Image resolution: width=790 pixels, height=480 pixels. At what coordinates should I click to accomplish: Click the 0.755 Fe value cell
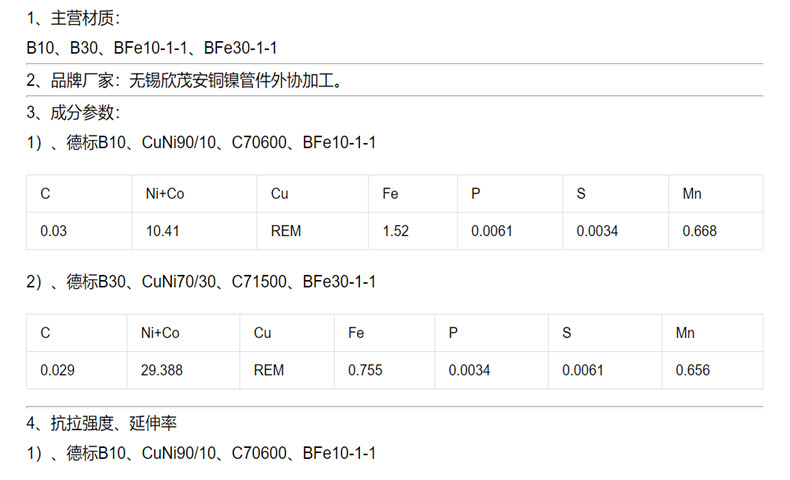[x=365, y=370]
